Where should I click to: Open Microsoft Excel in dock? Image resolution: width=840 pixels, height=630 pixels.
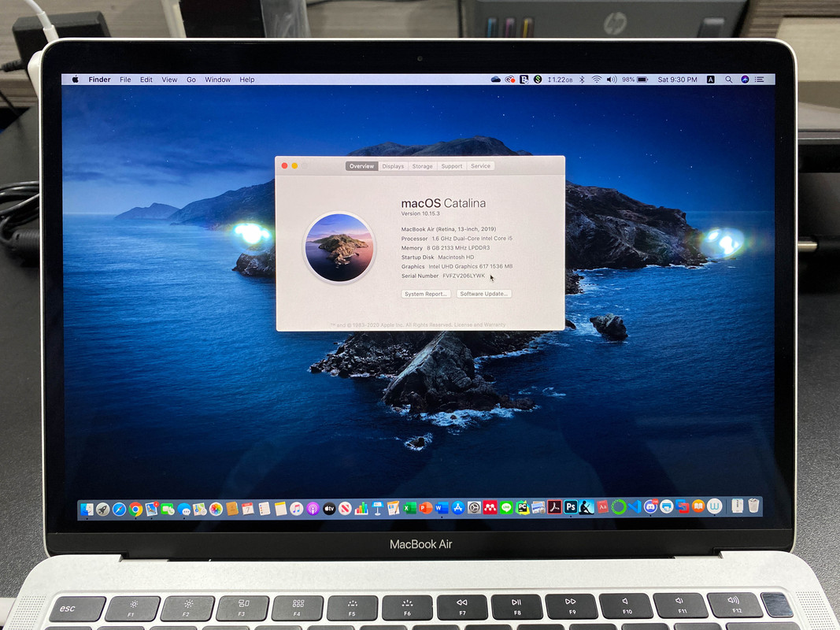point(409,508)
